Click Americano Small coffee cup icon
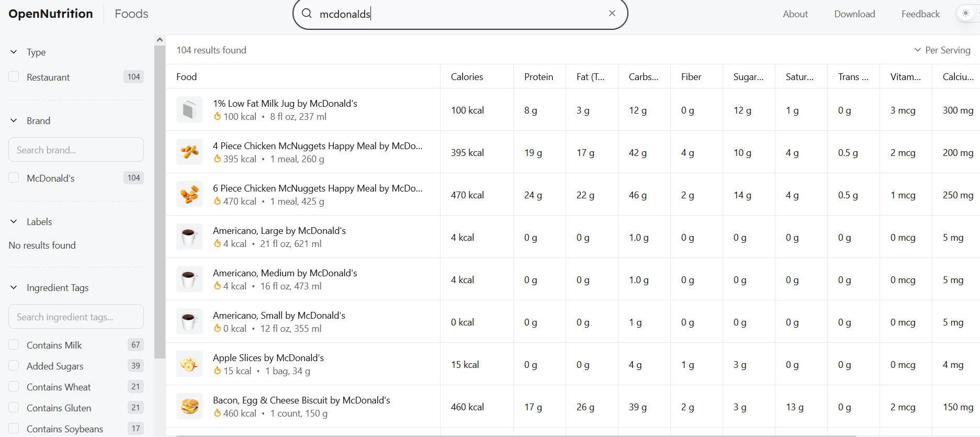Viewport: 980px width, 437px height. click(189, 322)
